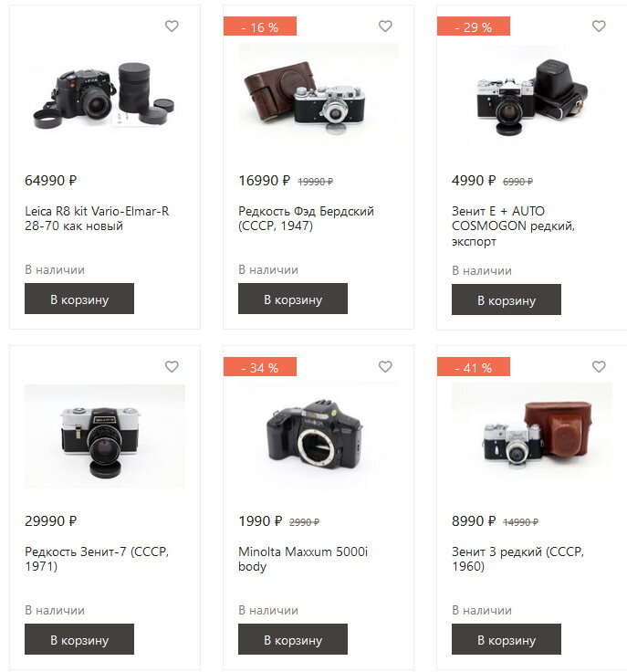The height and width of the screenshot is (672, 627).
Task: Click the -41 % discount badge
Action: 474,367
